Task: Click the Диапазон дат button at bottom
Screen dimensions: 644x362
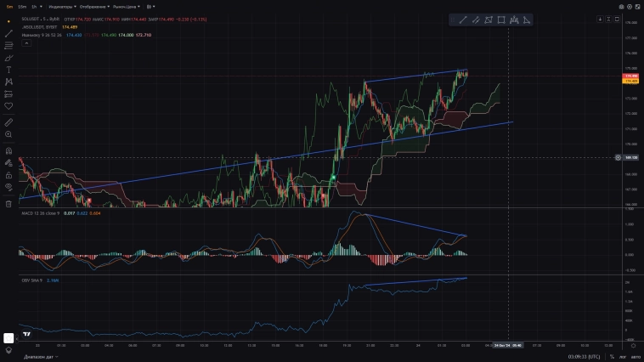Action: pos(39,357)
